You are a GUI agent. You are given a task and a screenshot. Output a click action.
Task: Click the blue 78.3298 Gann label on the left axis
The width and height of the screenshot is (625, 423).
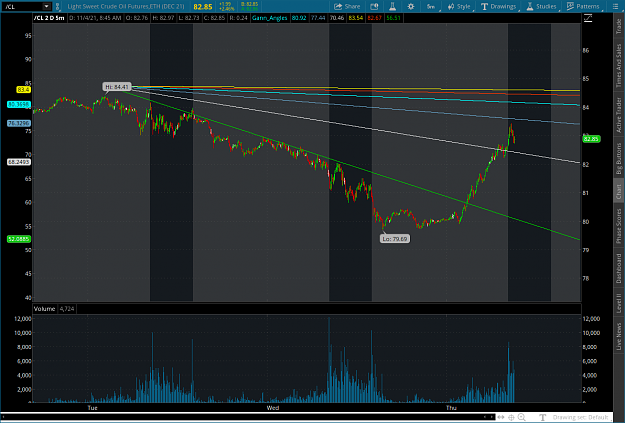pos(19,123)
